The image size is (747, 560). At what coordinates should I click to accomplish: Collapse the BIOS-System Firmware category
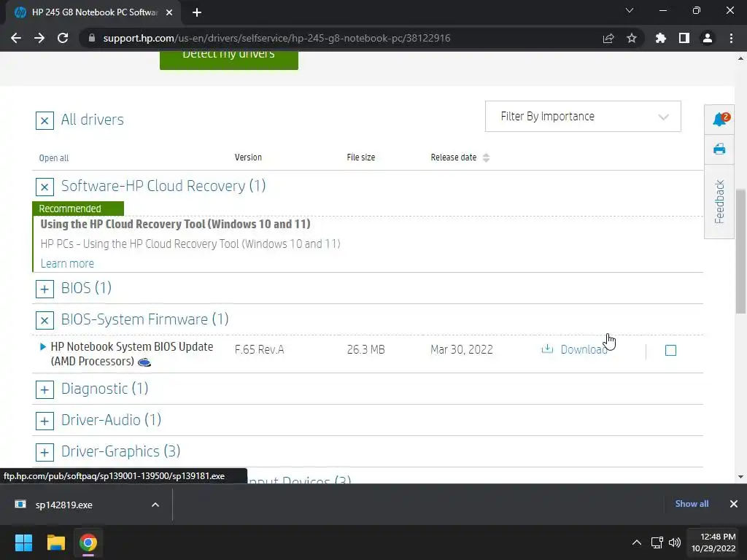(x=44, y=320)
